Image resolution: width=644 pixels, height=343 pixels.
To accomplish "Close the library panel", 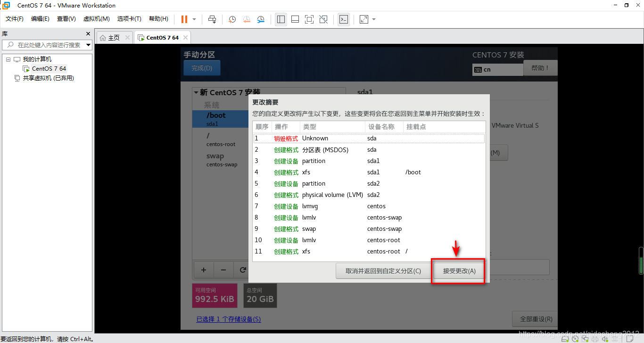I will [88, 34].
